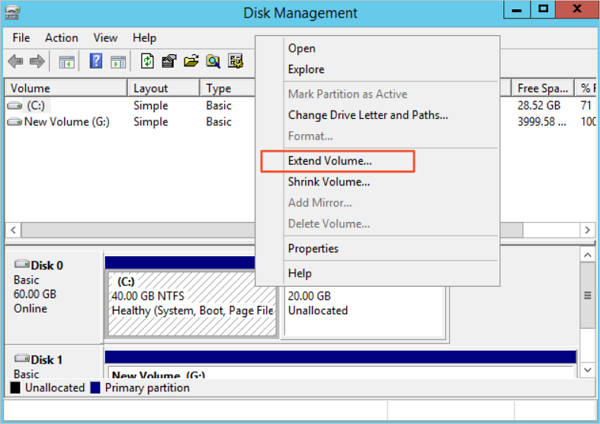The height and width of the screenshot is (424, 600).
Task: Select the (C:) volume row
Action: 130,105
